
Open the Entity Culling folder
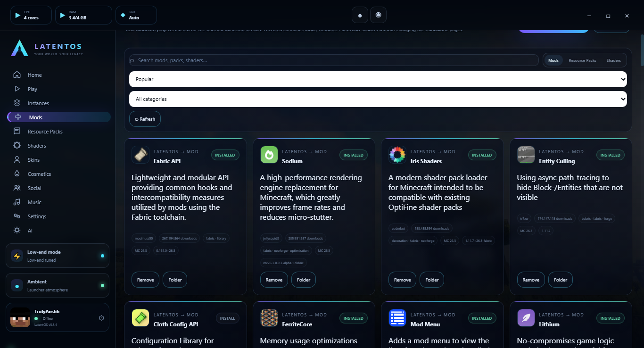coord(561,280)
